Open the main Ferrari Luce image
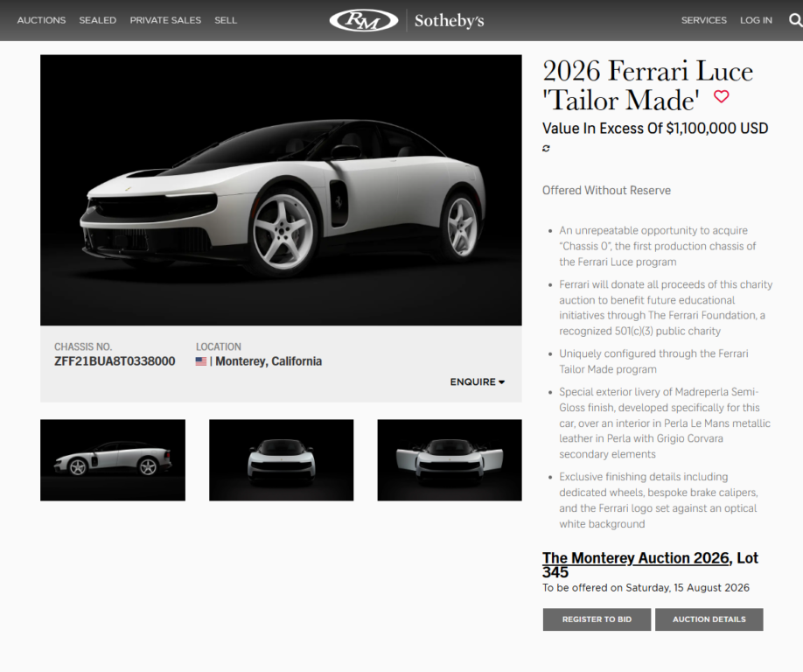The height and width of the screenshot is (672, 803). tap(281, 190)
